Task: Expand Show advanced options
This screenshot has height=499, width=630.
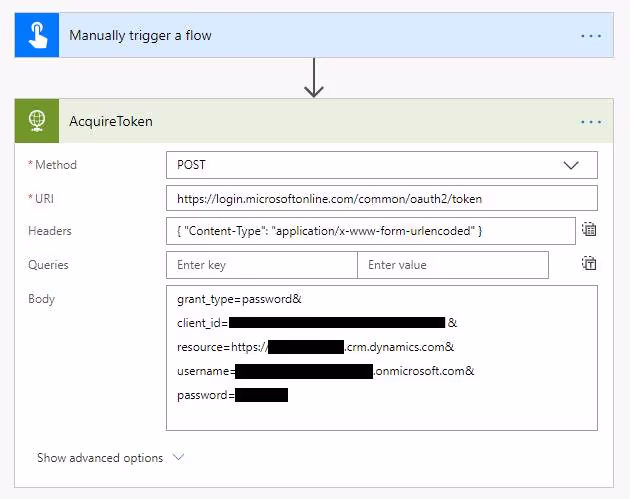Action: pyautogui.click(x=110, y=458)
